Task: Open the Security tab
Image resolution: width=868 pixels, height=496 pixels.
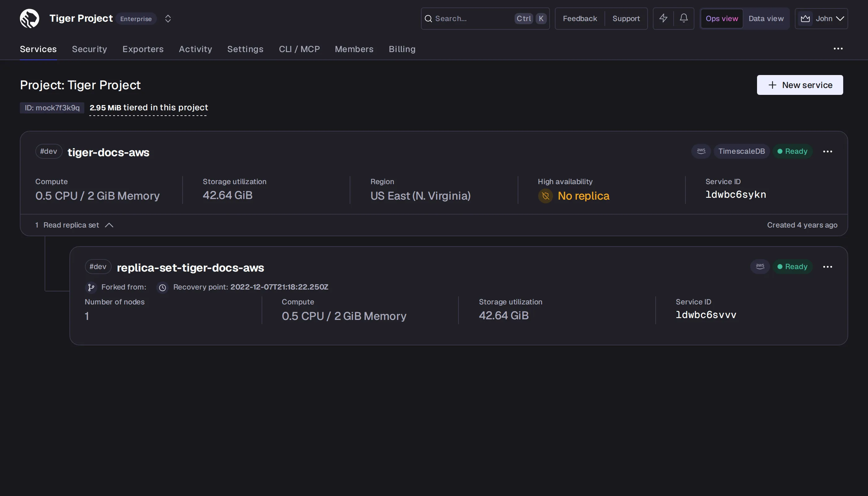Action: point(89,49)
